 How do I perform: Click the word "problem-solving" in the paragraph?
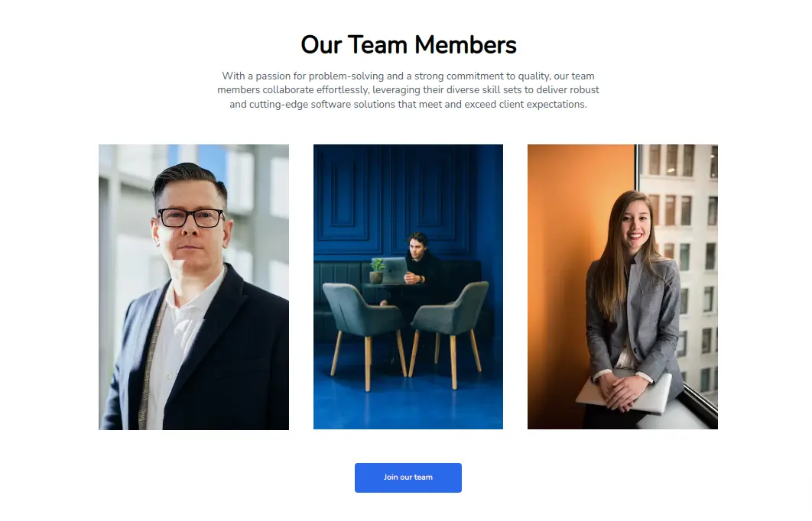[x=346, y=76]
